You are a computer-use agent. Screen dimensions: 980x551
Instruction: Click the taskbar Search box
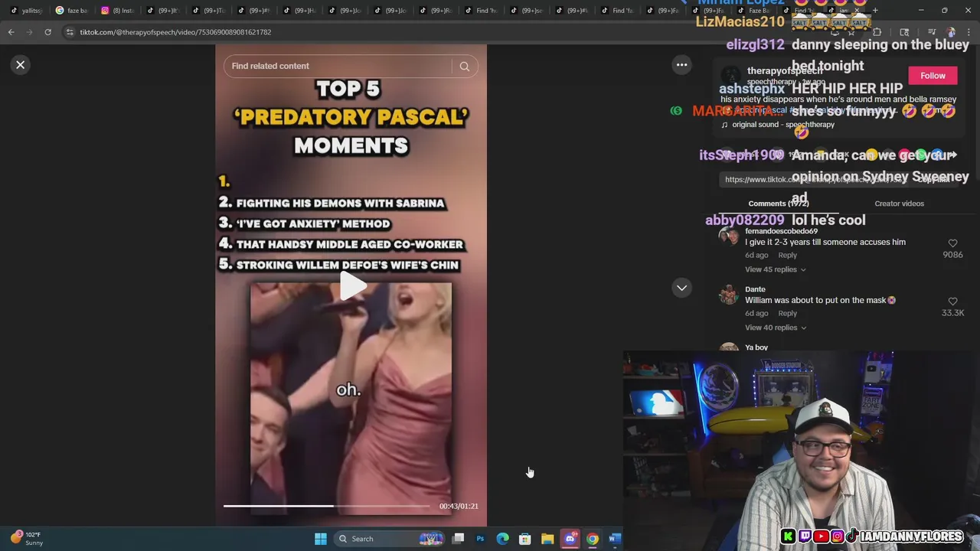pos(390,539)
